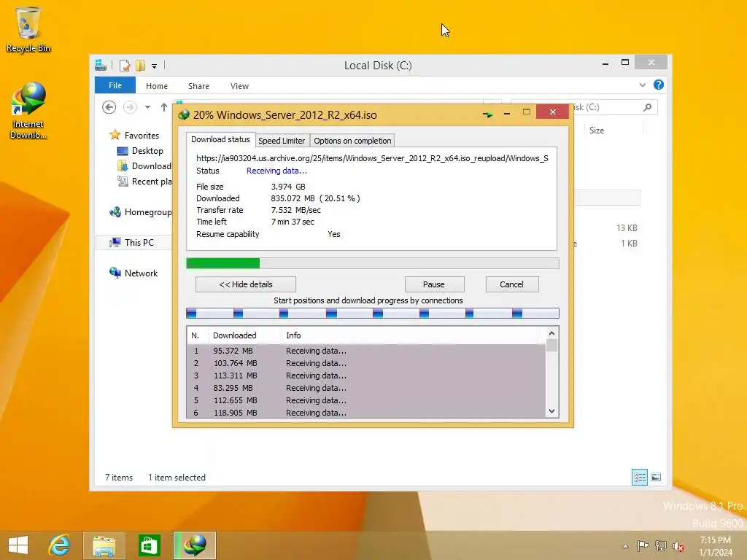Select connection row 4 with 83.295 MB
Viewport: 747px width, 560px height.
pyautogui.click(x=366, y=388)
